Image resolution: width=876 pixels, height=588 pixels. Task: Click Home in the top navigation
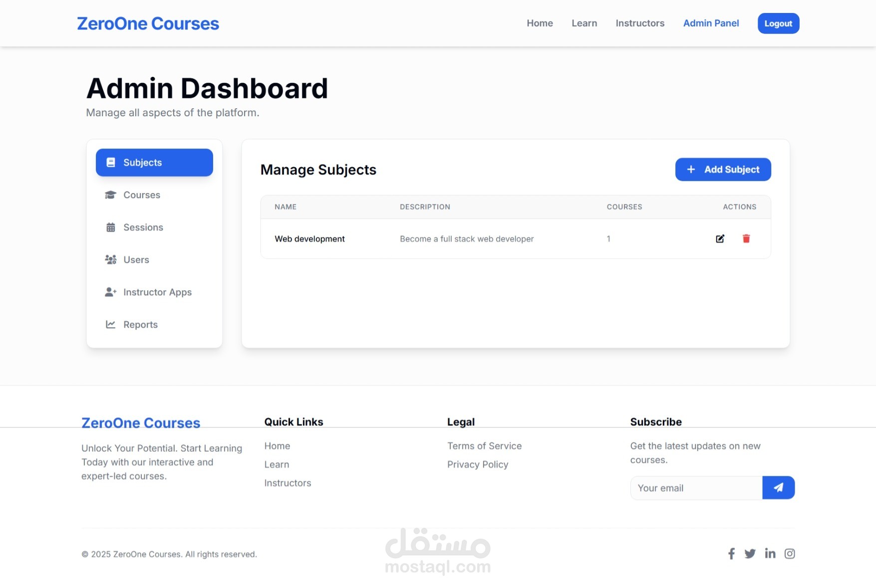pyautogui.click(x=540, y=23)
